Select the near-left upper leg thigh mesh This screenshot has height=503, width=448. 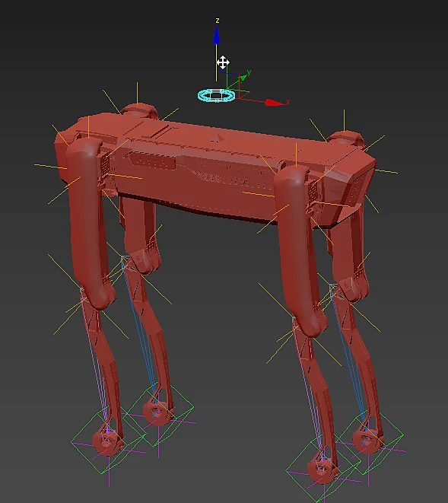coord(90,221)
